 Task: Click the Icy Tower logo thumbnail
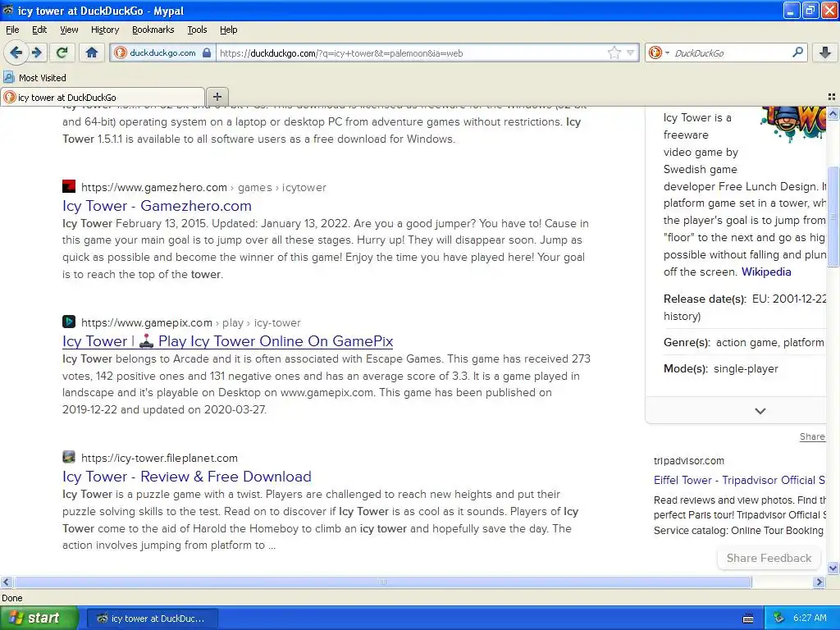pos(793,124)
